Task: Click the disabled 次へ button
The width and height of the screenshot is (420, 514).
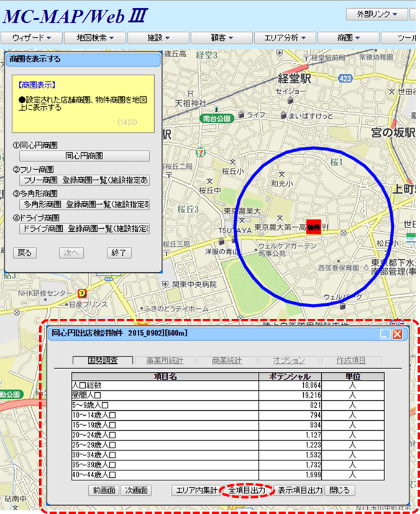Action: coord(71,253)
